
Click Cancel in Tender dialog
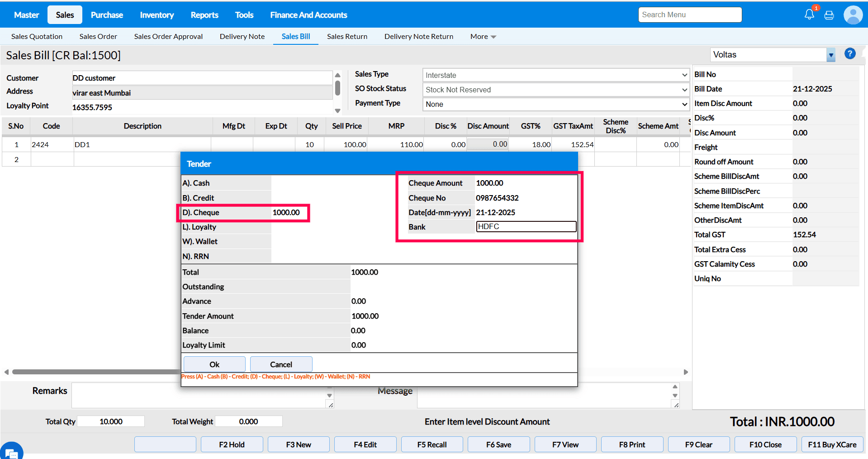point(281,364)
